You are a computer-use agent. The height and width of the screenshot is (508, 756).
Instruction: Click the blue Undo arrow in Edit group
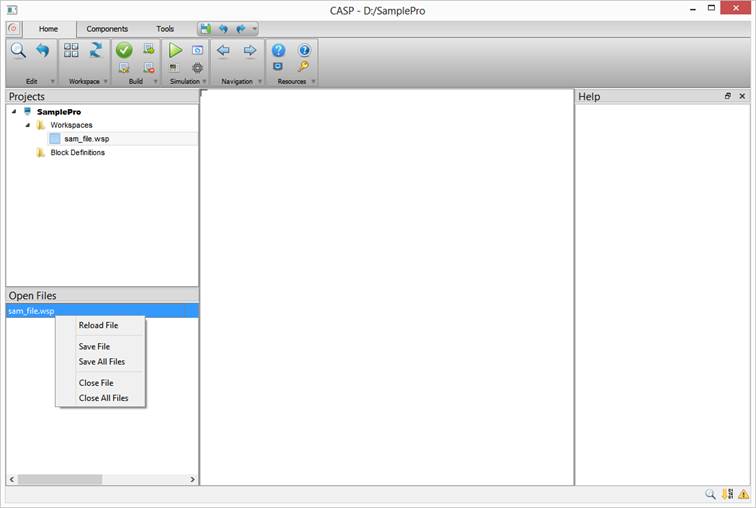(x=43, y=50)
